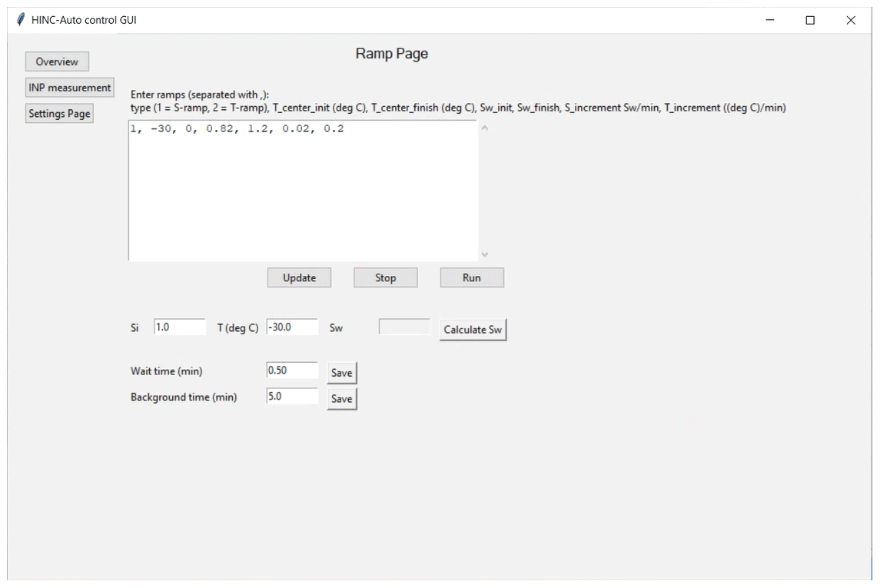Click the Background time (min) field
This screenshot has height=588, width=880.
pyautogui.click(x=292, y=397)
